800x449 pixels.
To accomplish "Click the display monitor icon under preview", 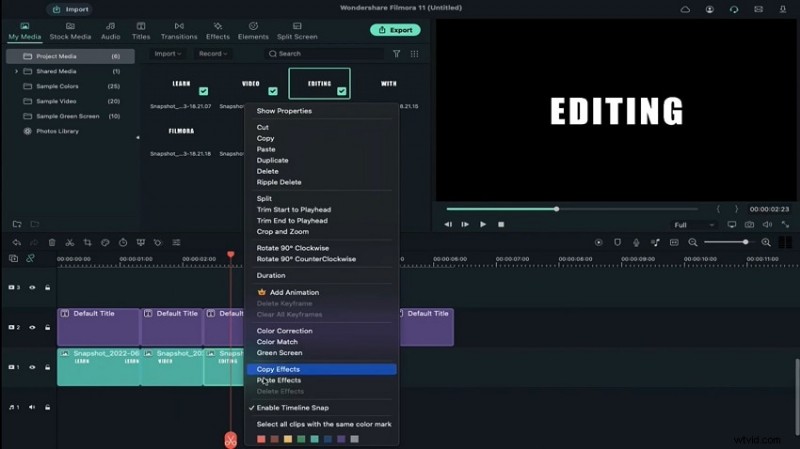I will pos(732,224).
